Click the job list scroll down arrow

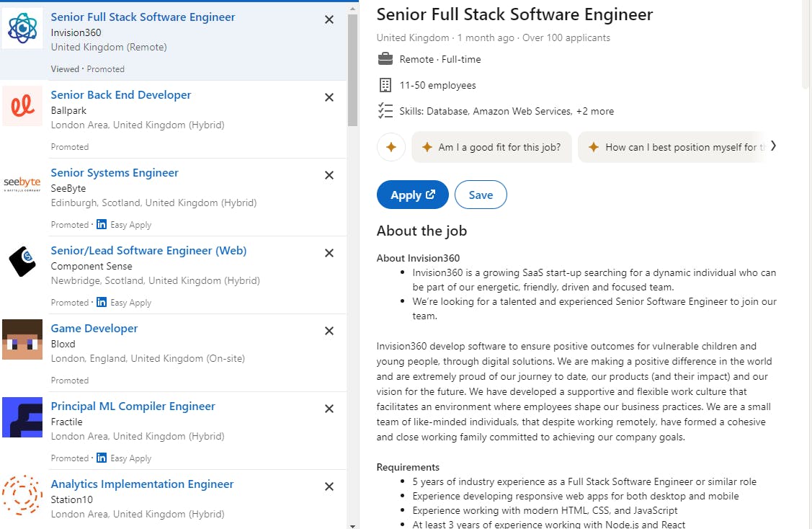point(352,525)
